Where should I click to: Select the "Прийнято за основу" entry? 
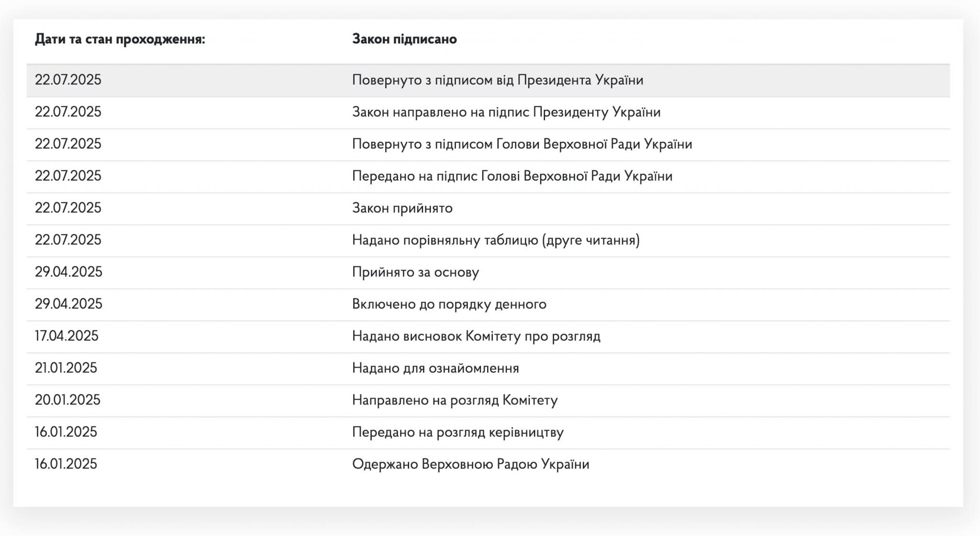(415, 272)
